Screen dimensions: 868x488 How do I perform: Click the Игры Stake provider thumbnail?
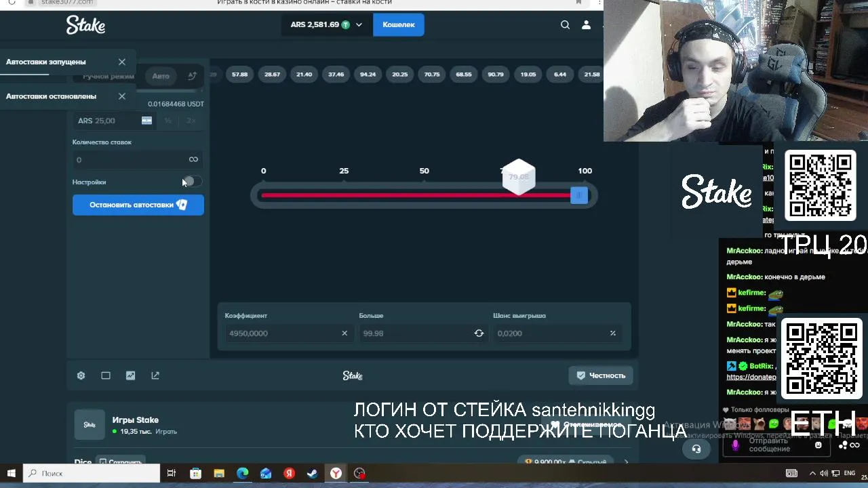(90, 425)
